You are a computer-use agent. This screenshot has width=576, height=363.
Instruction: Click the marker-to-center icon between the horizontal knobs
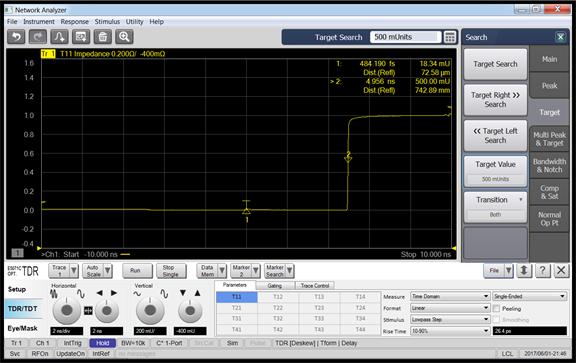[x=88, y=311]
